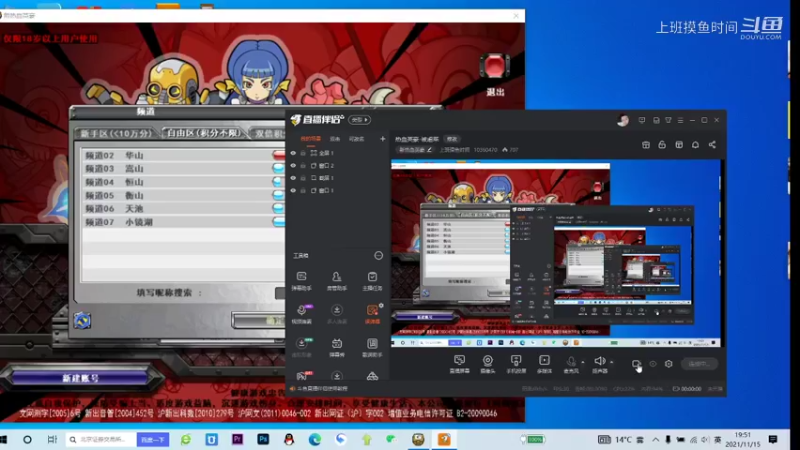Image resolution: width=800 pixels, height=450 pixels.
Task: Click the share icon in streaming companion
Action: click(712, 145)
